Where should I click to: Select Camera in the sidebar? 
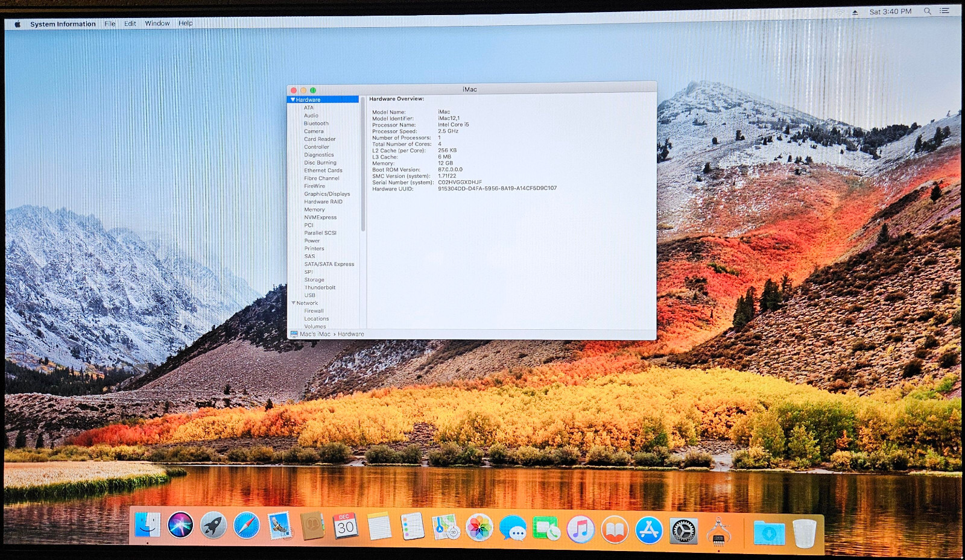pyautogui.click(x=314, y=131)
